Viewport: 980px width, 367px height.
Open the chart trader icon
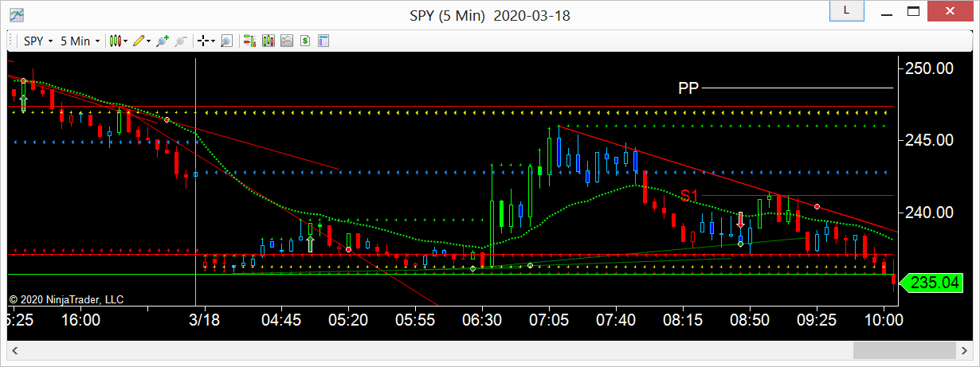click(x=249, y=41)
